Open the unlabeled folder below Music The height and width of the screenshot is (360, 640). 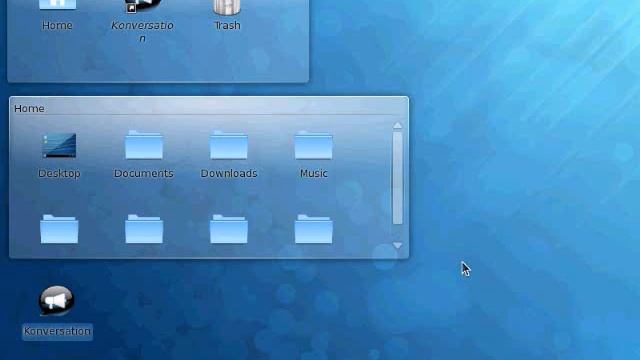click(313, 229)
